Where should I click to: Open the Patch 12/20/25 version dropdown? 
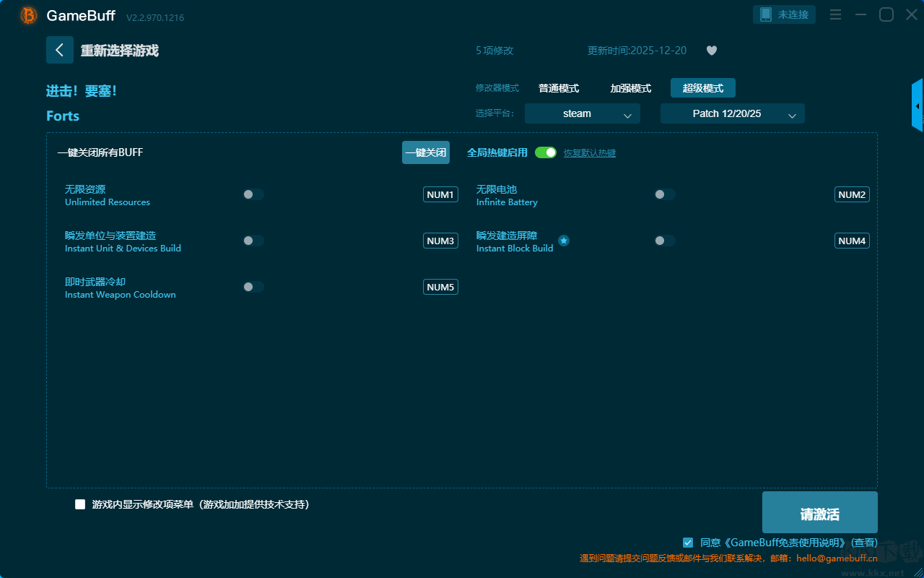[732, 113]
